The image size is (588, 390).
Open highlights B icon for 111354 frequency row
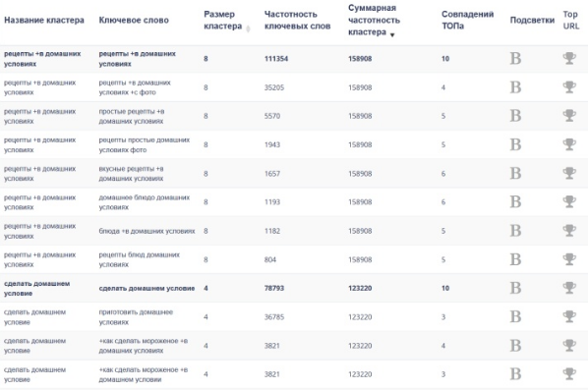(x=515, y=58)
